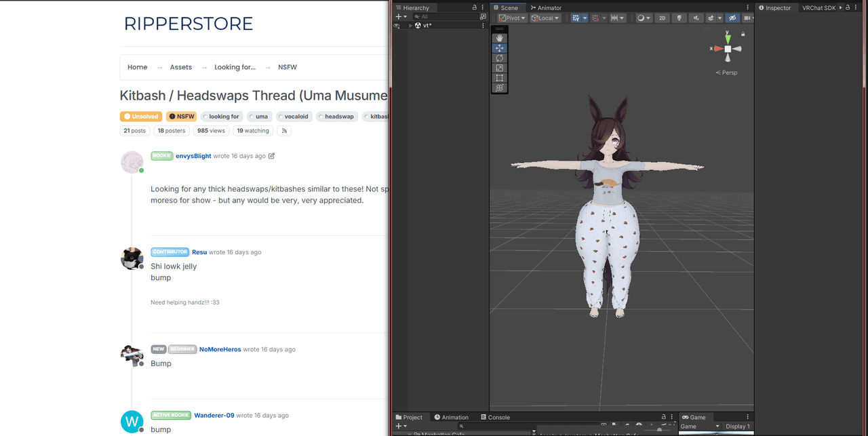Viewport: 868px width, 436px height.
Task: Open the Local handle rotation dropdown
Action: 546,18
